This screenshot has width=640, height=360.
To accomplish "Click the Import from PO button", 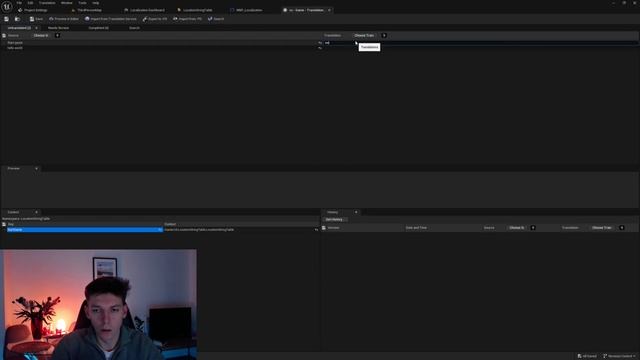I will 187,19.
